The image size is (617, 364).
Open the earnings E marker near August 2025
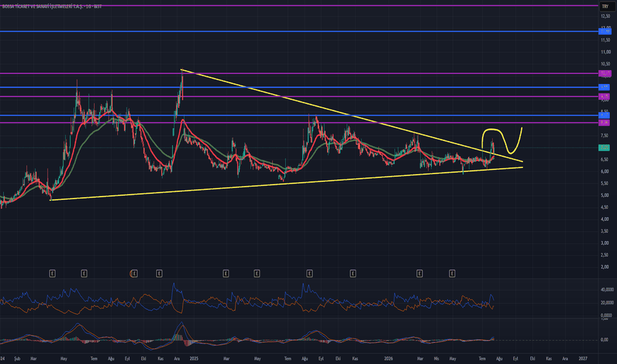(310, 273)
